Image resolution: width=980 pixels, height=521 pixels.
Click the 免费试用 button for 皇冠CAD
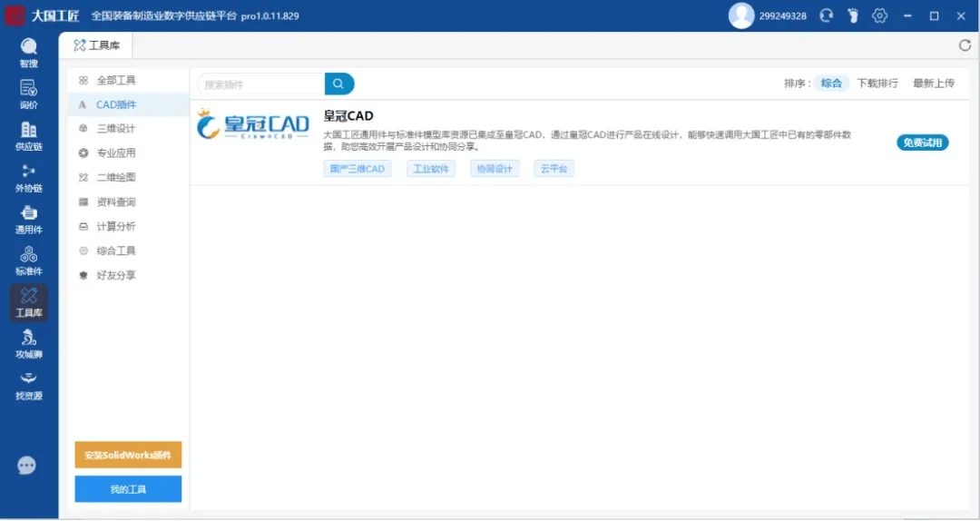point(922,143)
